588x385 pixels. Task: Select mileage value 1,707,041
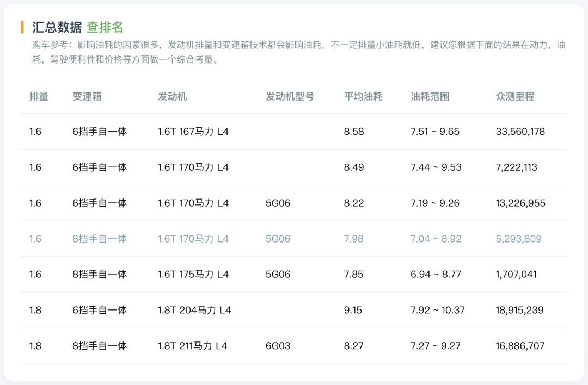[x=516, y=274]
